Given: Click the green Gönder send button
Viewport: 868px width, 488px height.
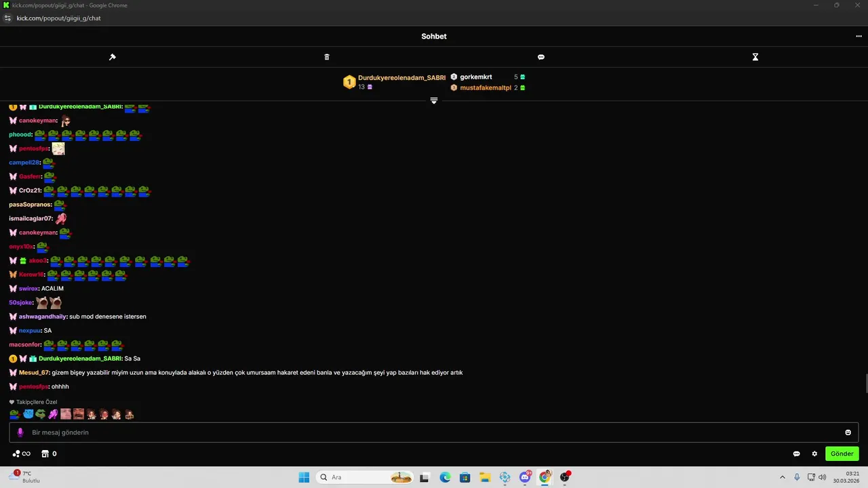Looking at the screenshot, I should point(842,454).
